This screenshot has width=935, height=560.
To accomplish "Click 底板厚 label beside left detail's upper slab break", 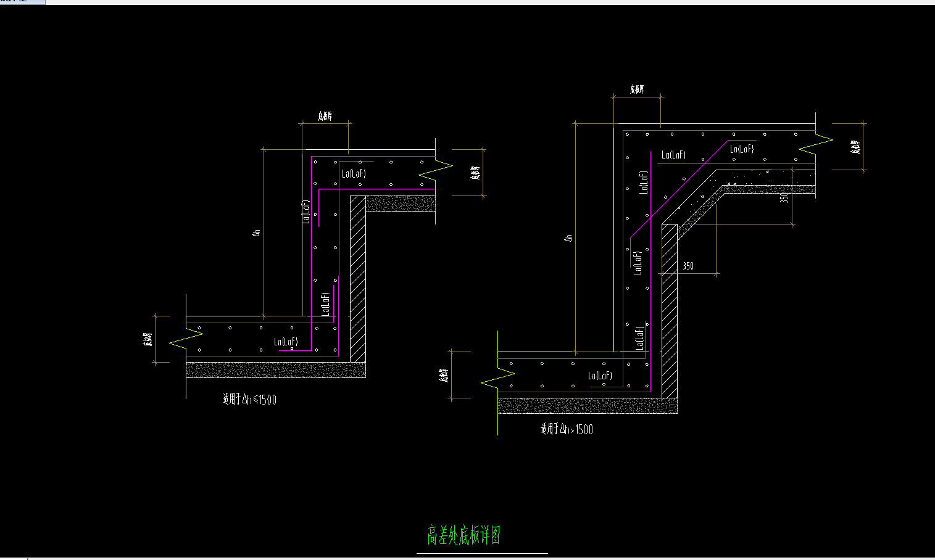I will tap(475, 173).
